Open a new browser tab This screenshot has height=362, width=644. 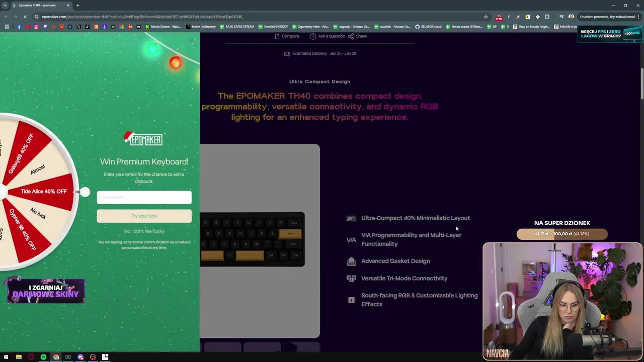[77, 6]
